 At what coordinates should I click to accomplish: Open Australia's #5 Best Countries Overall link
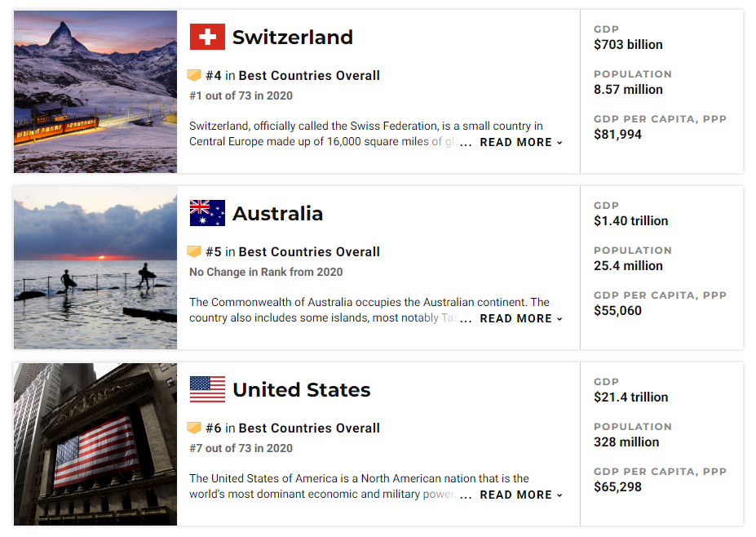[x=293, y=251]
